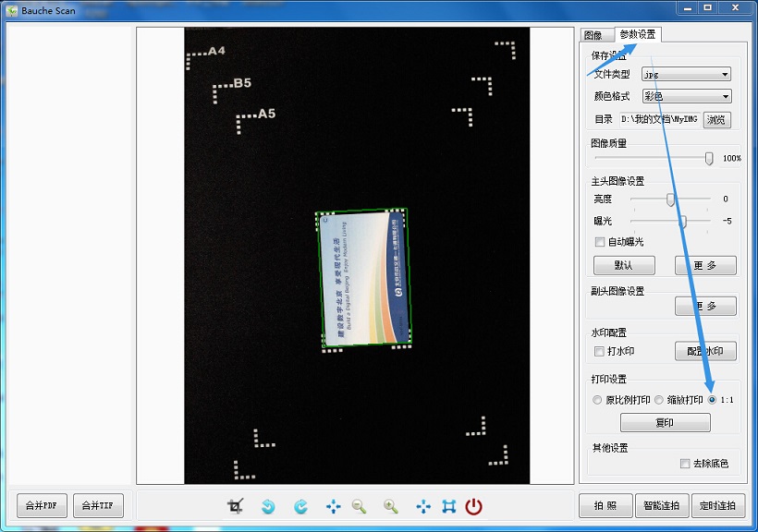Expand the 颜色格式 dropdown showing 彩色
Image resolution: width=758 pixels, height=532 pixels.
pos(686,96)
